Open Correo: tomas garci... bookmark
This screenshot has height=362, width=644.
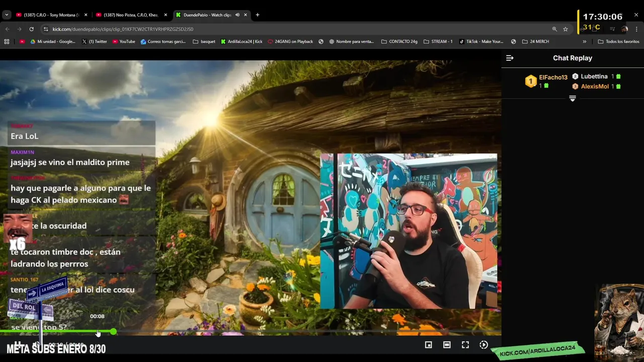pos(163,42)
